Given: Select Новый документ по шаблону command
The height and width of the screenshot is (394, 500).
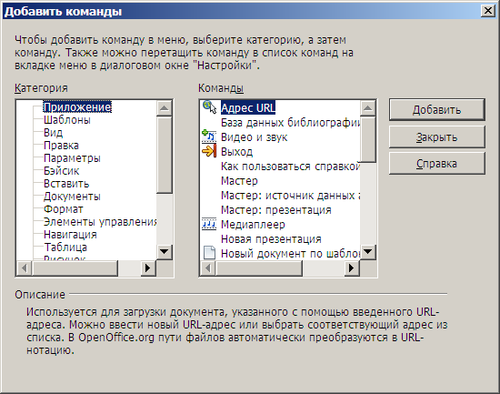Looking at the screenshot, I should coord(290,253).
